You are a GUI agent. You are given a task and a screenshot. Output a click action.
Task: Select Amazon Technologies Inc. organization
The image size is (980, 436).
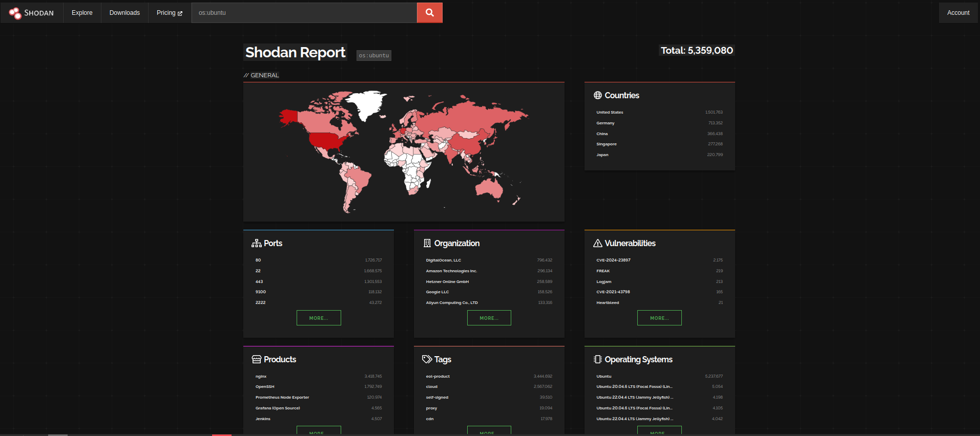pos(489,271)
